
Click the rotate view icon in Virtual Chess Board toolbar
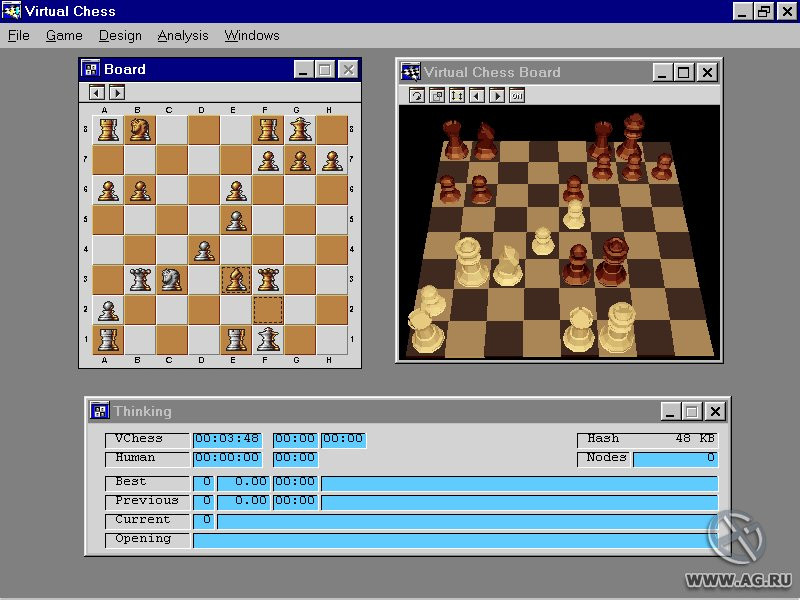(417, 95)
